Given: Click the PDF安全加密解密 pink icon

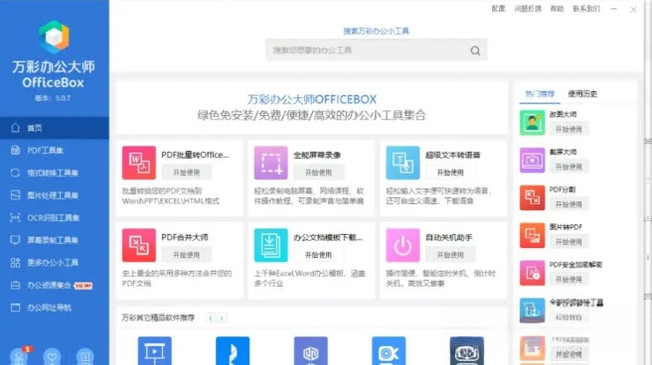Looking at the screenshot, I should [x=532, y=273].
